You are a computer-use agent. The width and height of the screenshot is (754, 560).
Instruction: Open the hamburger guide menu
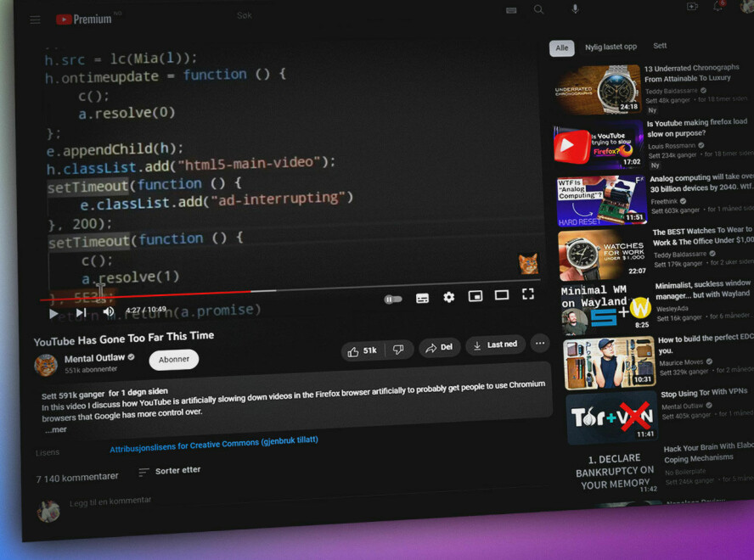(35, 20)
